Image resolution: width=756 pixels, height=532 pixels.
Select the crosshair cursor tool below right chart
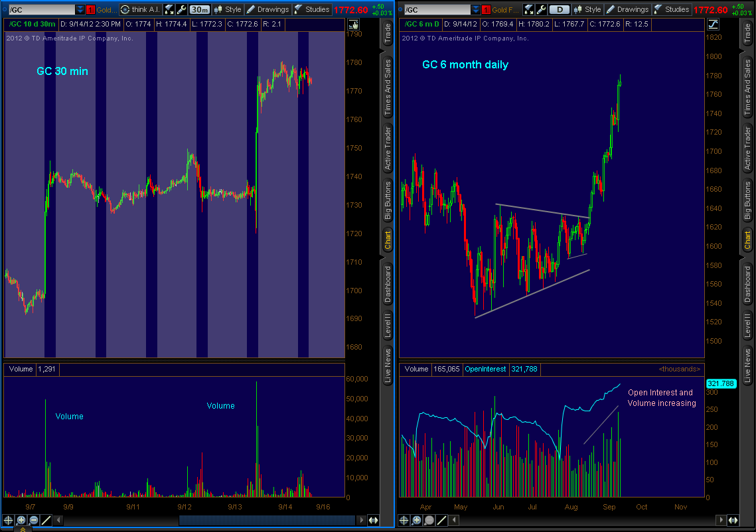404,520
